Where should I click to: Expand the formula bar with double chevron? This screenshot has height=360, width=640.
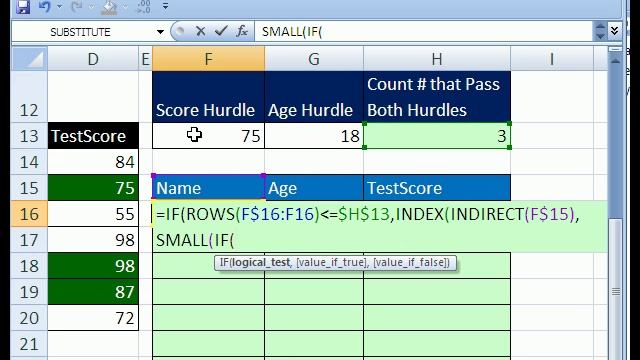[614, 31]
